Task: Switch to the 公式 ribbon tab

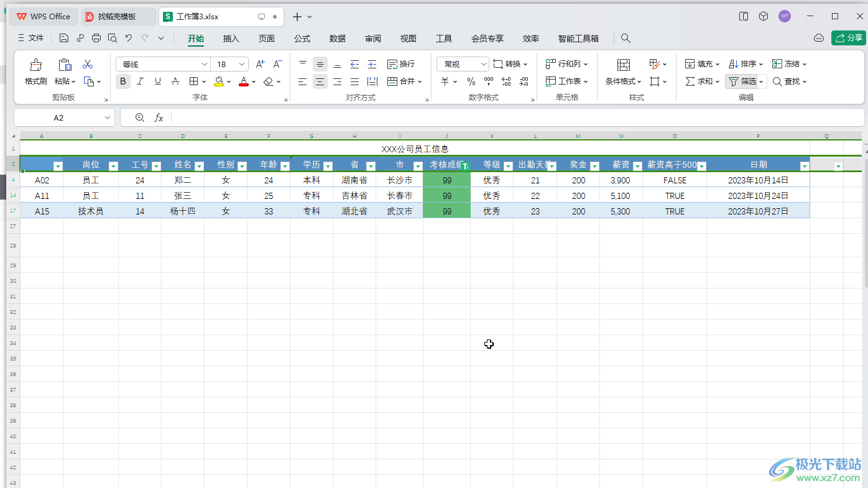Action: [x=302, y=39]
